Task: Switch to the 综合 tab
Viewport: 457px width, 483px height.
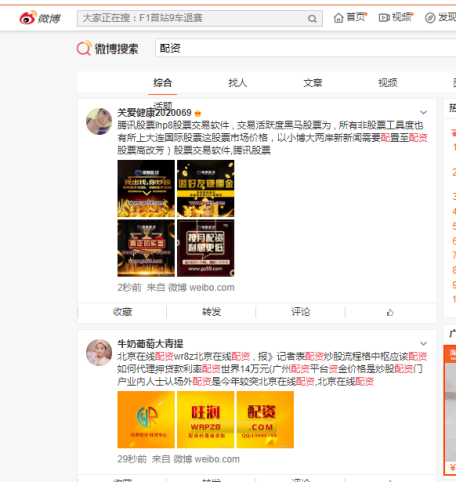Action: (x=162, y=83)
